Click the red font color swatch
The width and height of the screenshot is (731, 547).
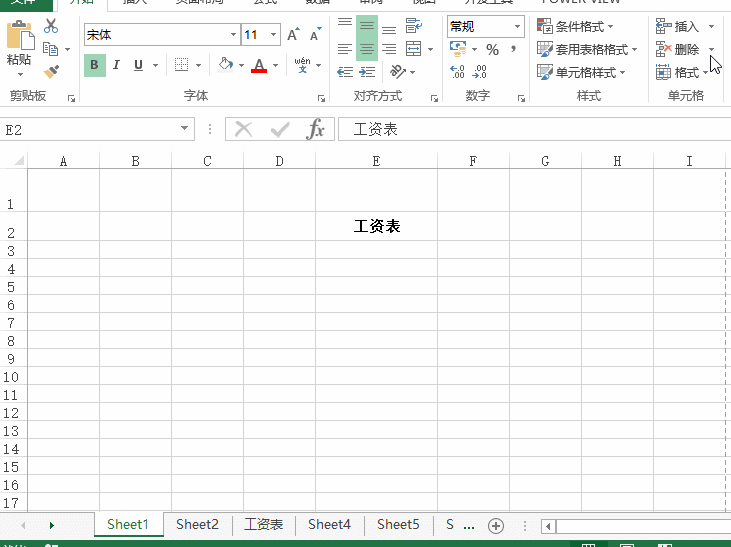259,65
